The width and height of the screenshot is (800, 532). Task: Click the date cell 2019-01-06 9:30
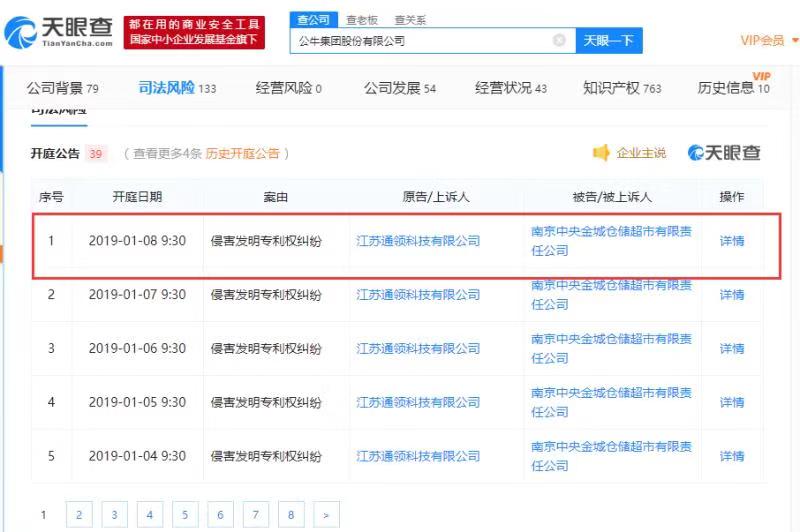click(137, 348)
